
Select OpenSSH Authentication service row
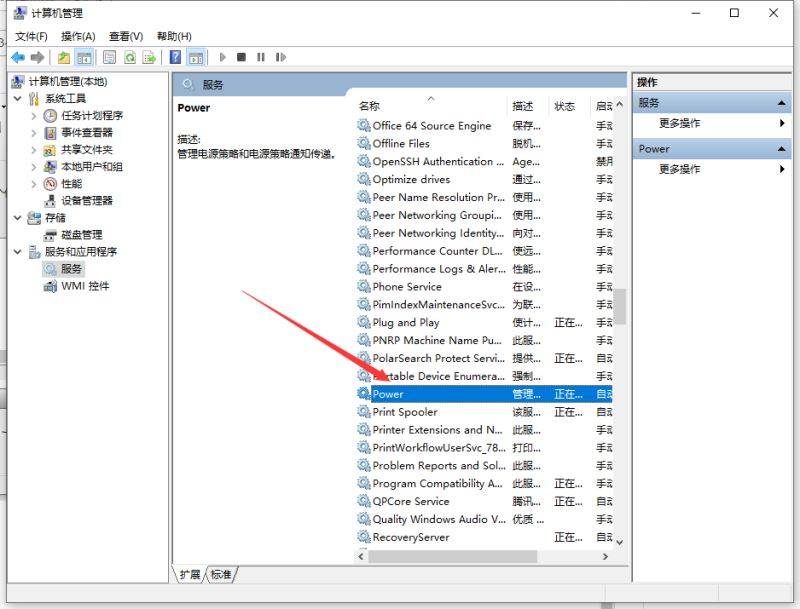pyautogui.click(x=484, y=162)
